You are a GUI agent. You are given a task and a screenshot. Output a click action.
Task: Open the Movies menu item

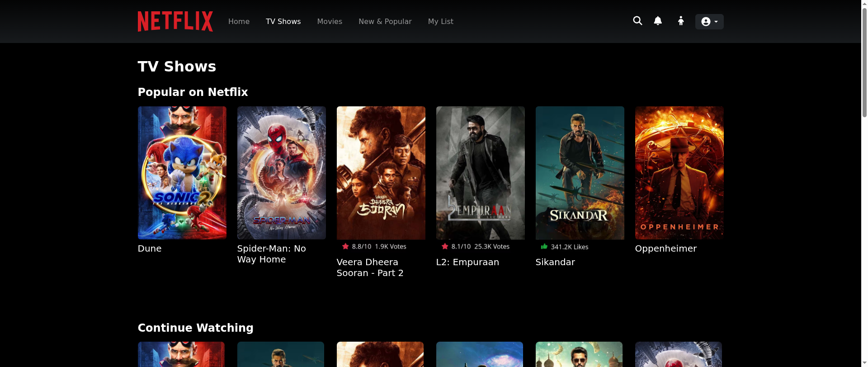click(x=330, y=21)
